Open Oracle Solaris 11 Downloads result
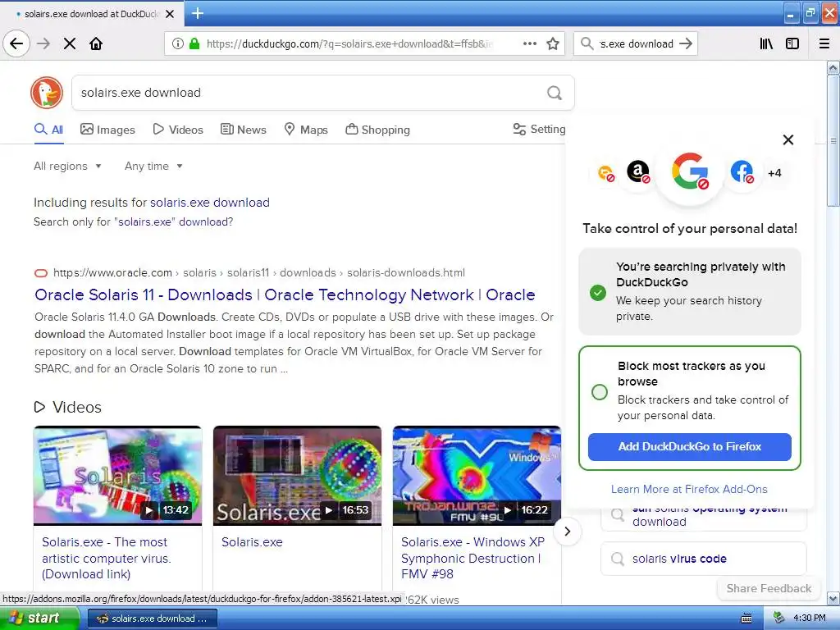The width and height of the screenshot is (840, 630). click(x=285, y=294)
